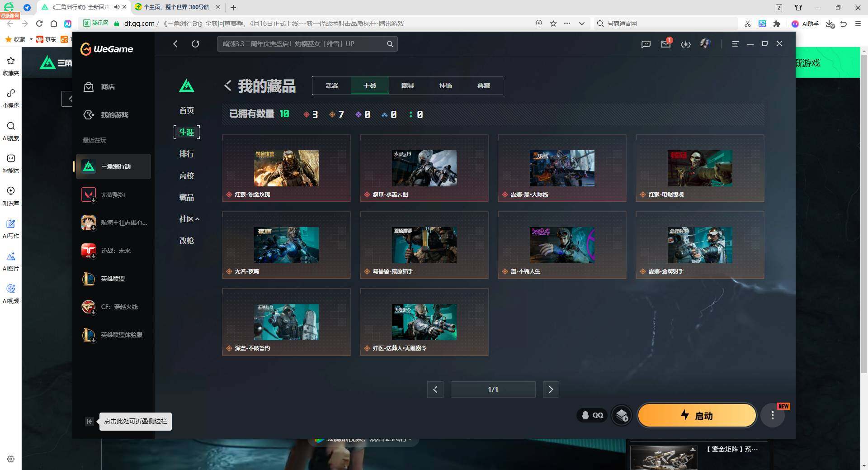Click the 1/1 page indicator box
The image size is (868, 470).
pyautogui.click(x=493, y=389)
